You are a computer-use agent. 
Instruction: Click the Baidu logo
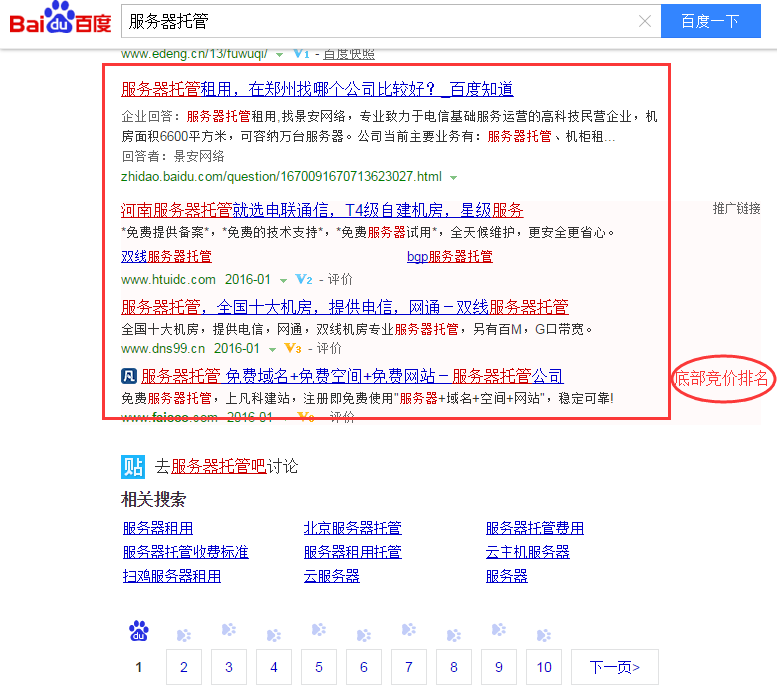point(61,22)
